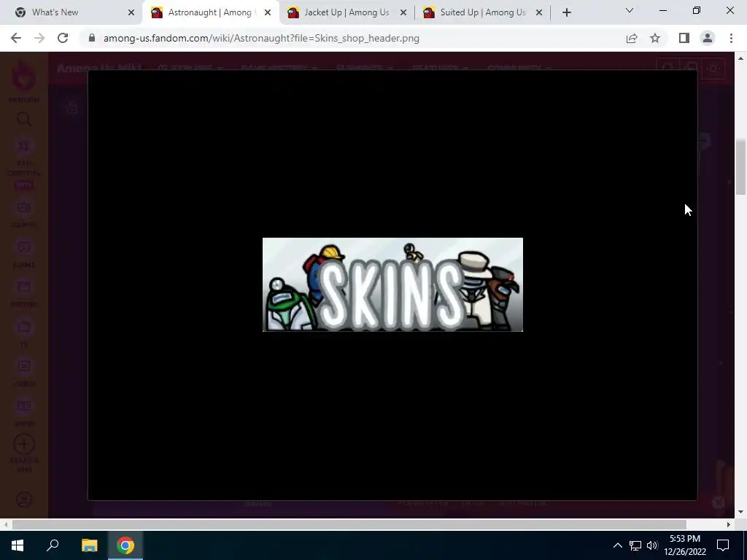
Task: Bookmark this tab with the star icon
Action: 655,38
